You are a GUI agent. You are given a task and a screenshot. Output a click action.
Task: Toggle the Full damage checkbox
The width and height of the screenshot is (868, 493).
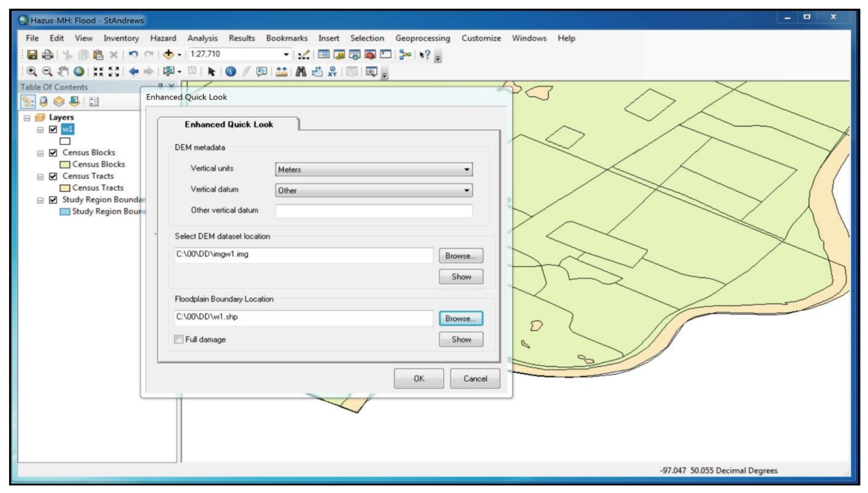pos(179,339)
